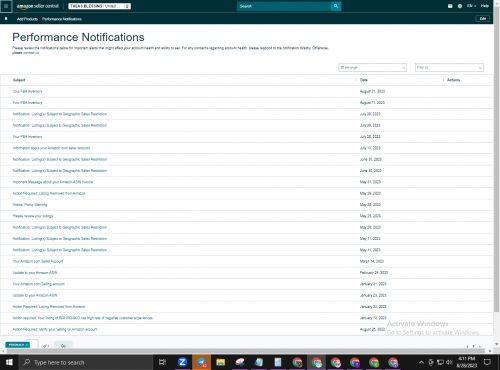Open the settings gear icon
This screenshot has width=500, height=370.
click(x=460, y=6)
